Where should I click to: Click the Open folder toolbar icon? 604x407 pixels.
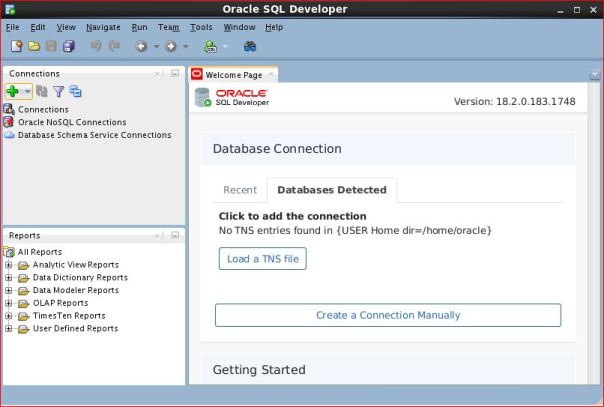(34, 46)
